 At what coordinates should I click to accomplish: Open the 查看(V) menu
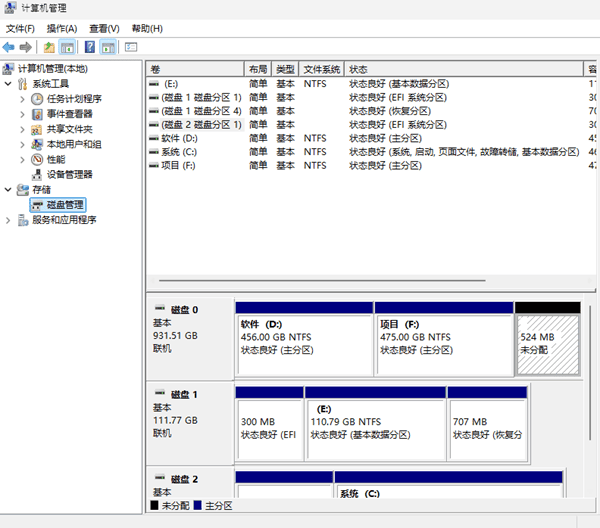click(104, 29)
